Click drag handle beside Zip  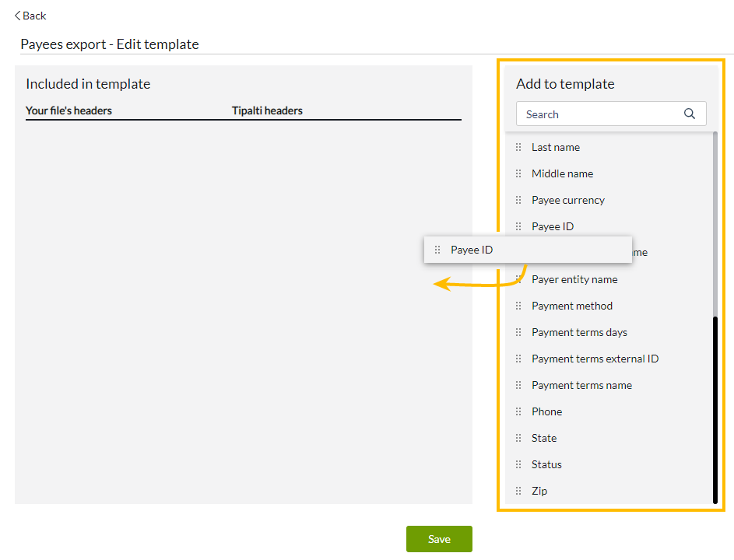[x=518, y=491]
